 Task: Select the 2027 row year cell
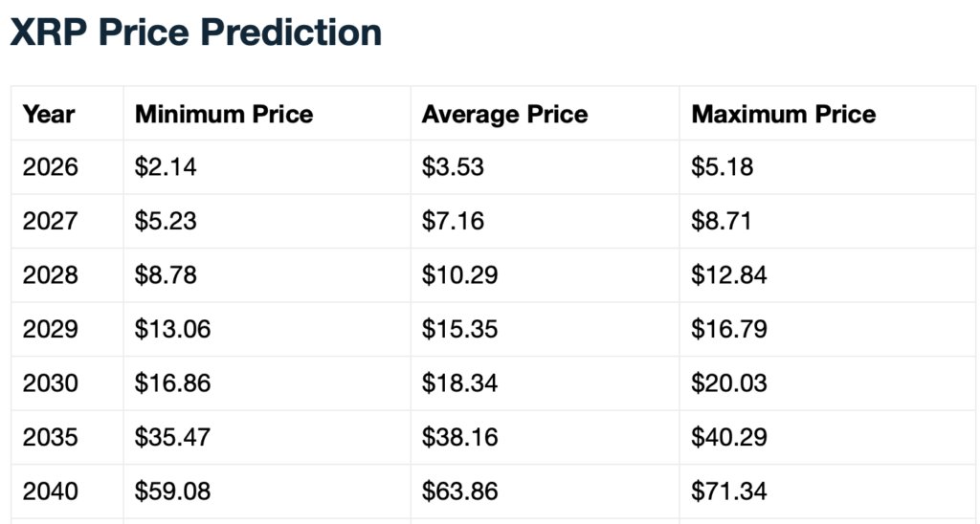[51, 222]
